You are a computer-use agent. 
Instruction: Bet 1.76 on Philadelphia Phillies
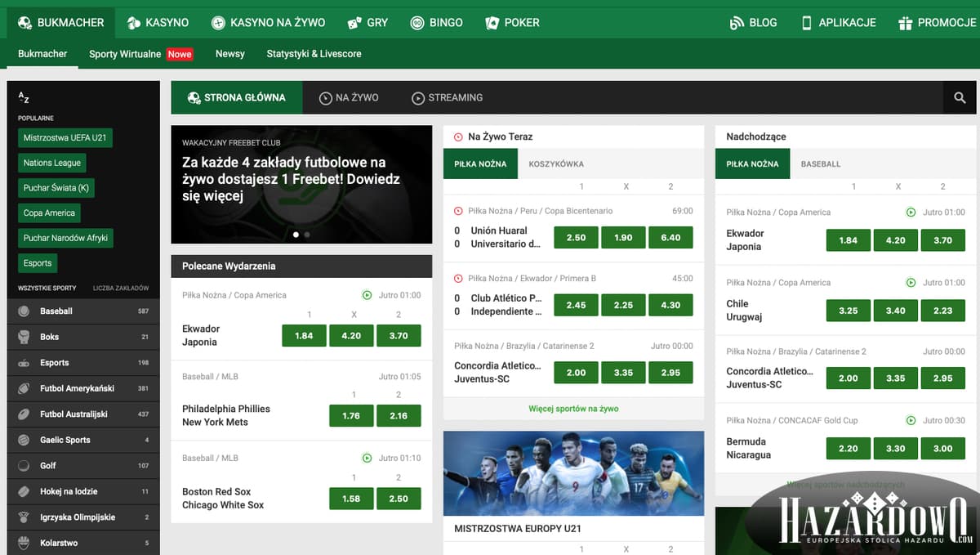351,416
